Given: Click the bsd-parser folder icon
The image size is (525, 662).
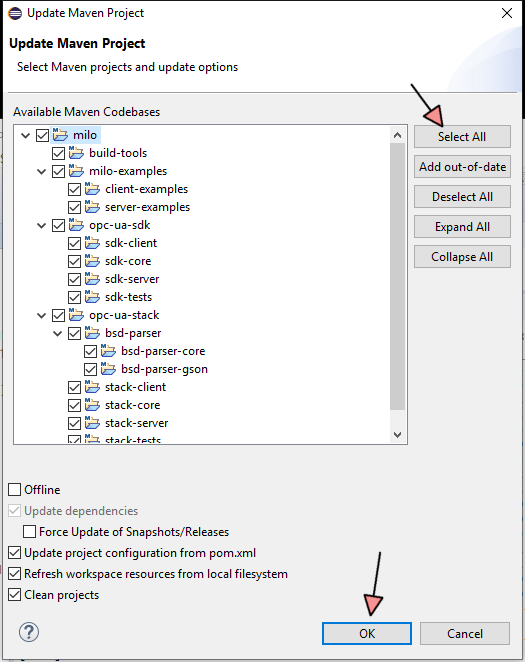Looking at the screenshot, I should [x=92, y=333].
